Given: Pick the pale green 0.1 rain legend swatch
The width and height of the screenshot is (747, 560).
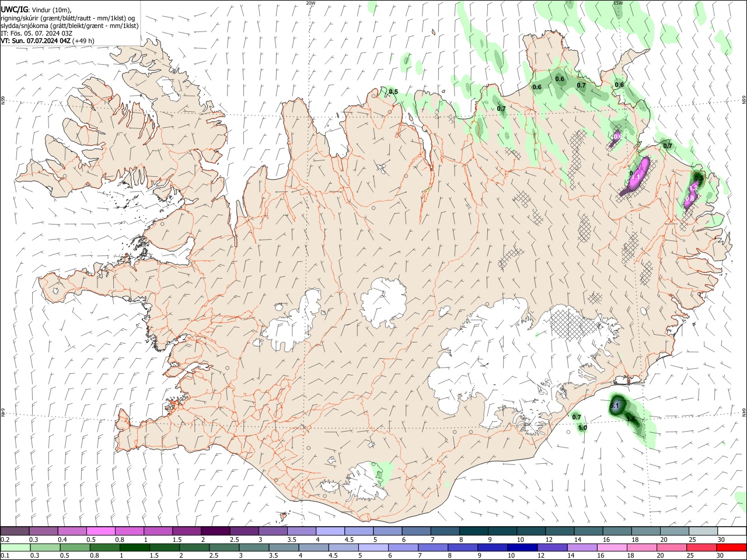Looking at the screenshot, I should coord(15,547).
